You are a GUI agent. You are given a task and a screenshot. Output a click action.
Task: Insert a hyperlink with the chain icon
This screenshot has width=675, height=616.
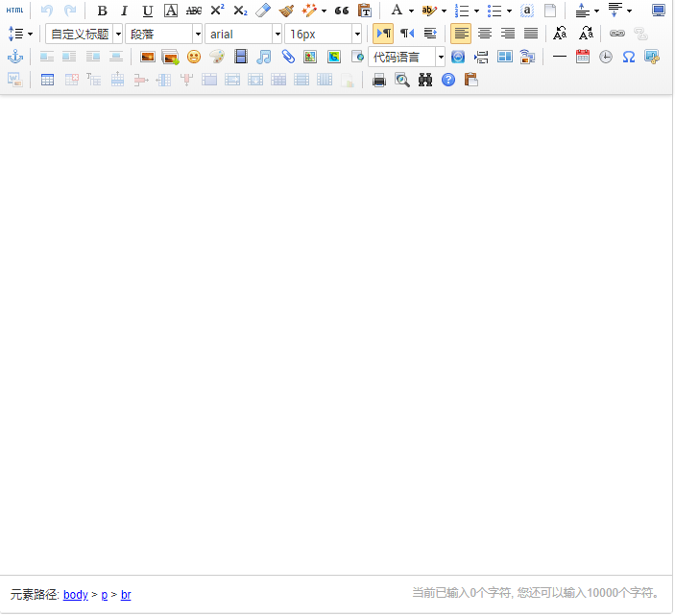coord(616,34)
